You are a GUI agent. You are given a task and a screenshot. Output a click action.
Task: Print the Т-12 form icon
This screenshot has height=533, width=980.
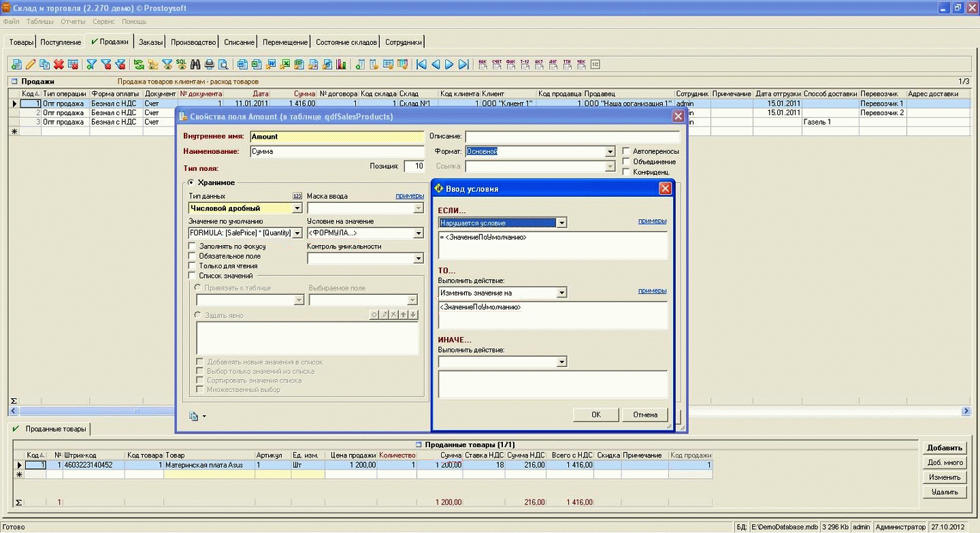[525, 64]
